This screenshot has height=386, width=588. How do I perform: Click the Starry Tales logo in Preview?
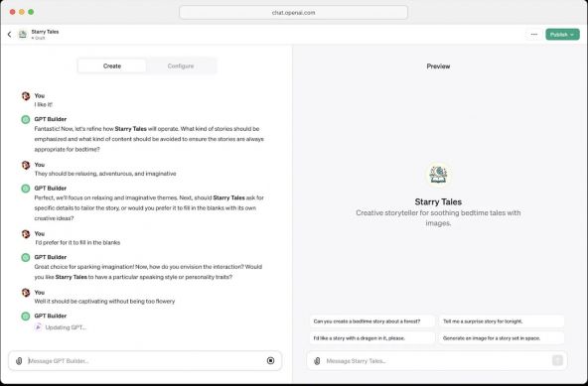(438, 175)
